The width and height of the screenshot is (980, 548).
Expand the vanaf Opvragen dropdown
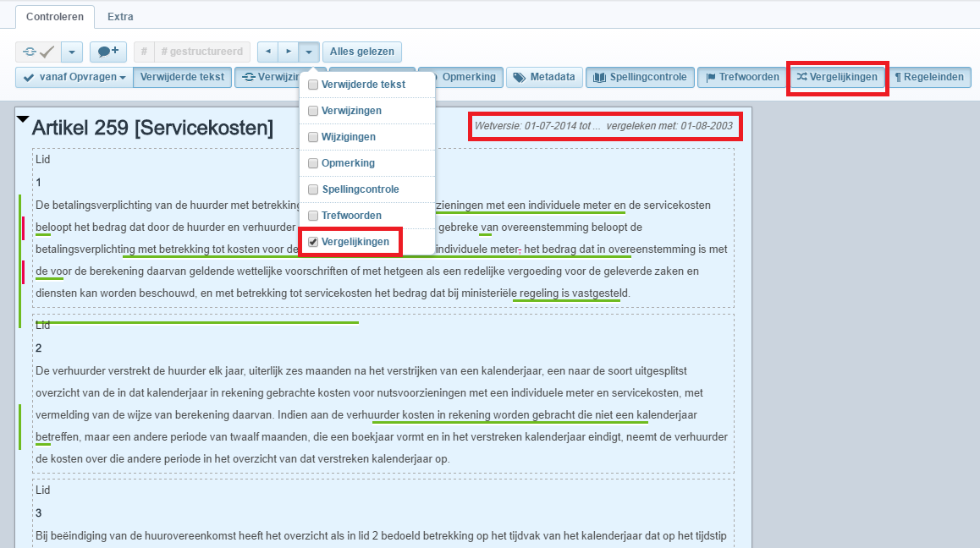click(x=74, y=77)
